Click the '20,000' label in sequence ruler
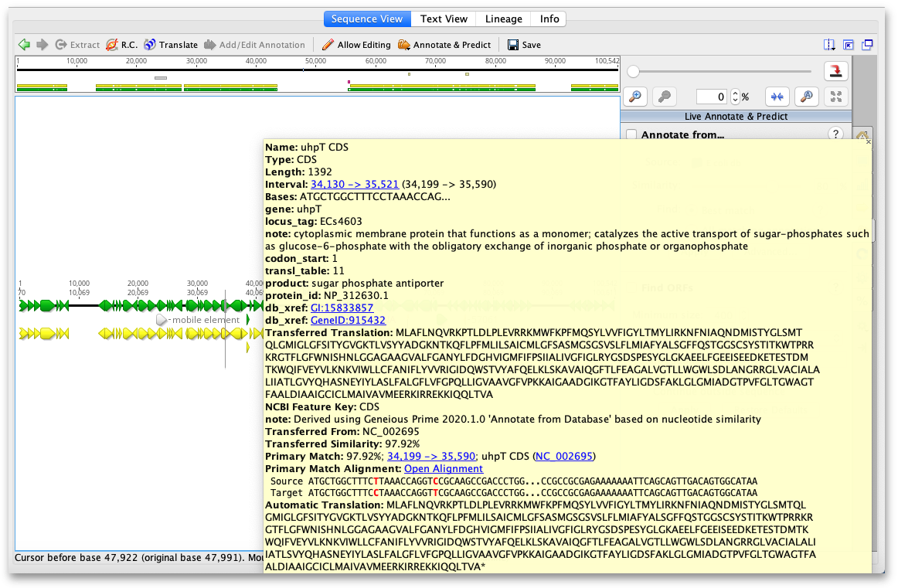The width and height of the screenshot is (898, 588). (138, 284)
